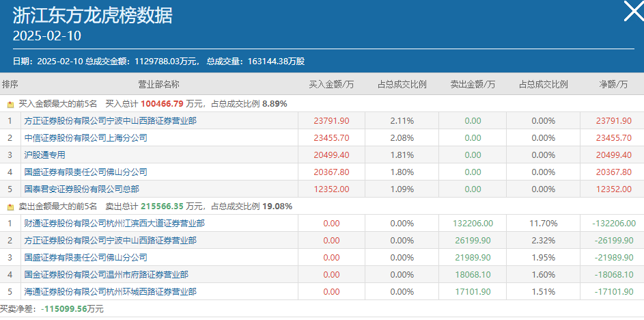Select sell amount 17101.90 cell
This screenshot has height=320, width=644.
pos(473,291)
